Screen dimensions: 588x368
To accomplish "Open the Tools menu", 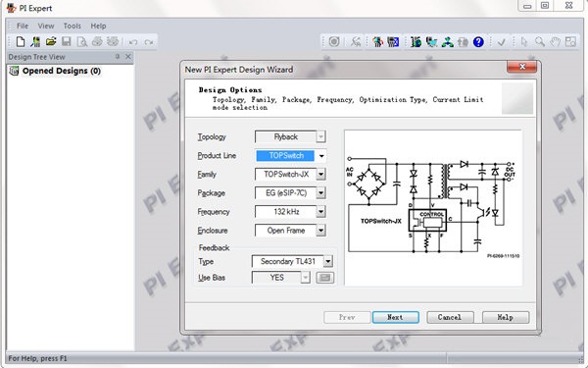I will click(72, 26).
